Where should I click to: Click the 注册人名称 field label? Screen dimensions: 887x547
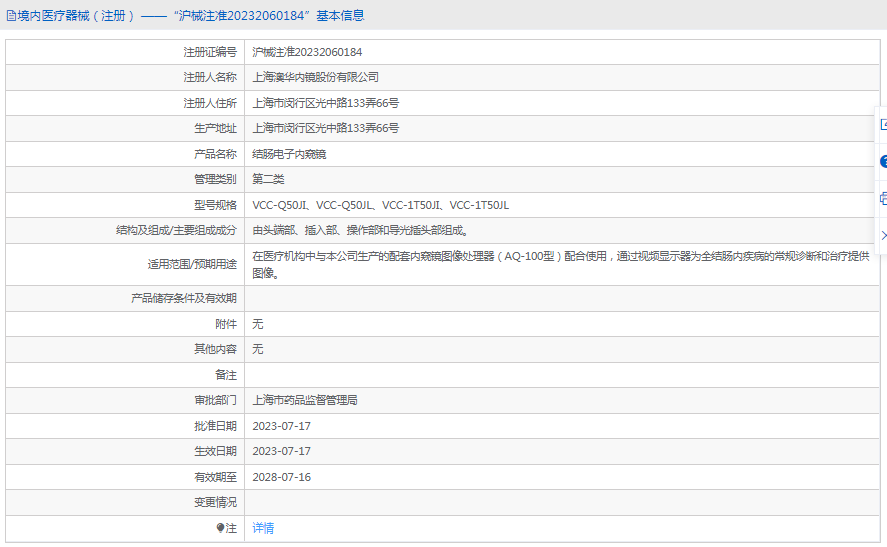tap(210, 77)
